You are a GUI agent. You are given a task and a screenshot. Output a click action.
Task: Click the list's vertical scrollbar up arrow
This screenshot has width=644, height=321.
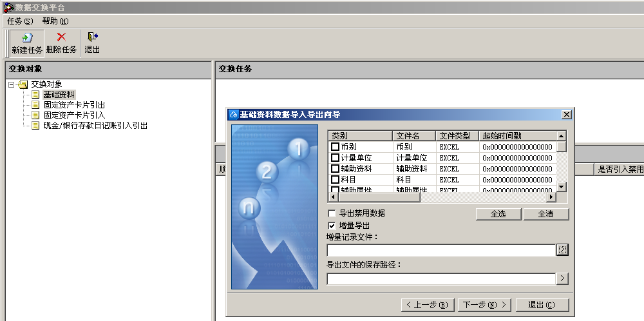click(562, 135)
